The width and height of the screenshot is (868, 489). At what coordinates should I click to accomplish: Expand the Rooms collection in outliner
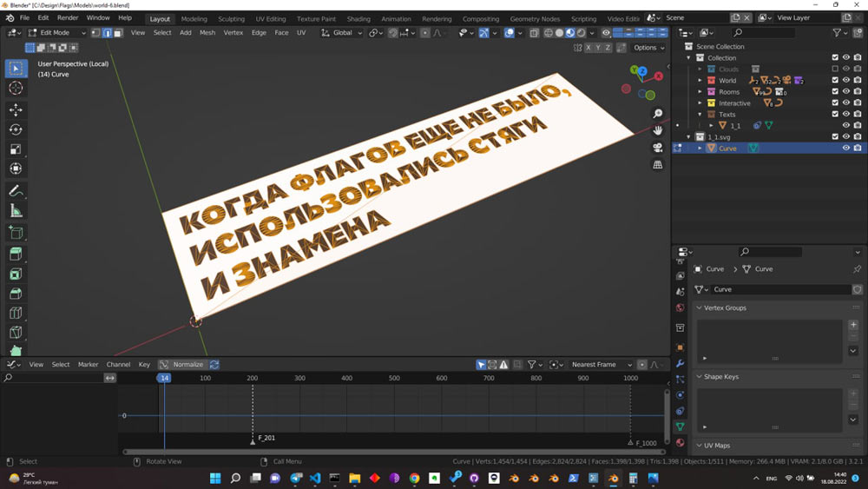coord(700,92)
